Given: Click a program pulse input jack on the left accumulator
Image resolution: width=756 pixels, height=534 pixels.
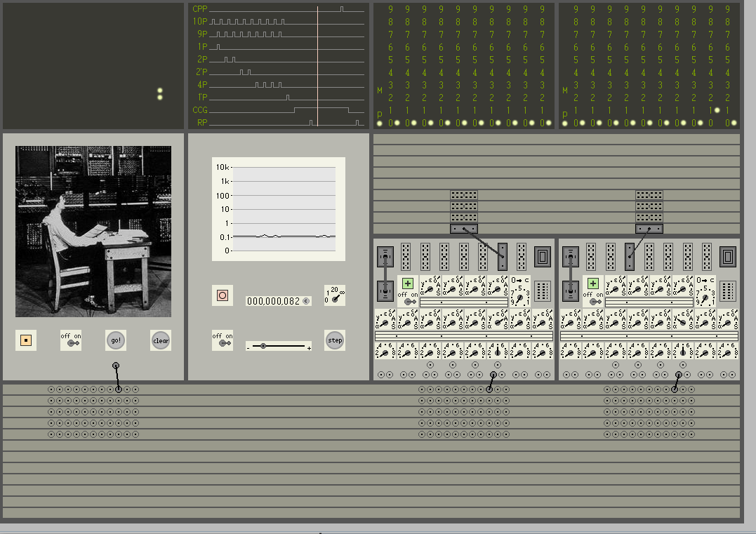Looking at the screenshot, I should click(380, 374).
